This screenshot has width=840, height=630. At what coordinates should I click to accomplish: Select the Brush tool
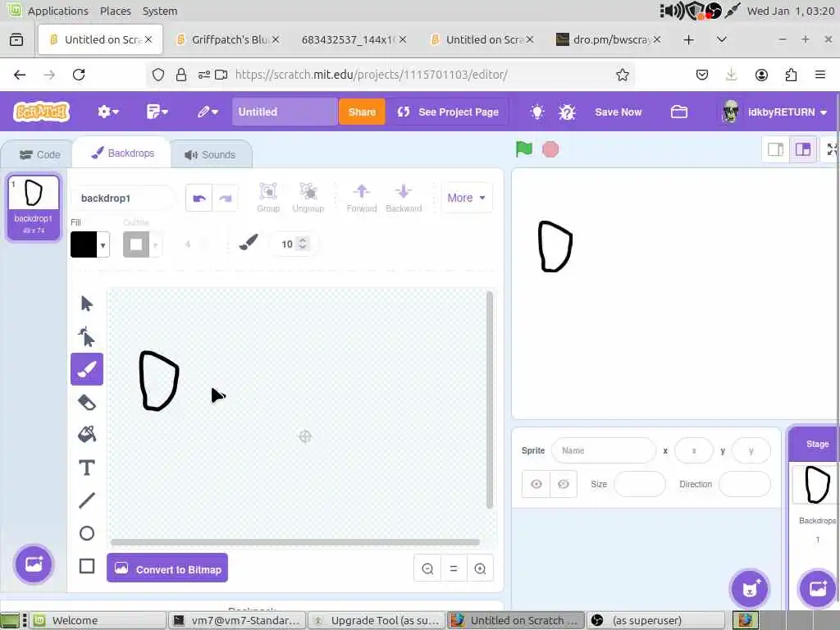(87, 369)
